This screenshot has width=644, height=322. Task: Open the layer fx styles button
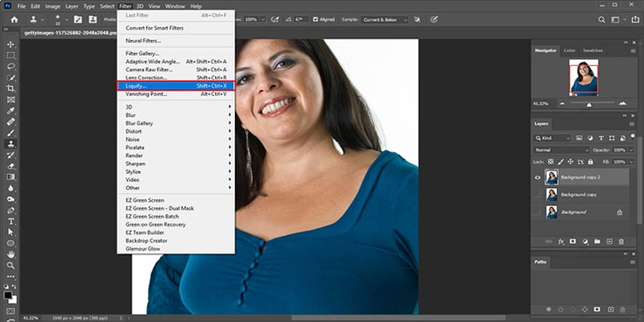561,242
